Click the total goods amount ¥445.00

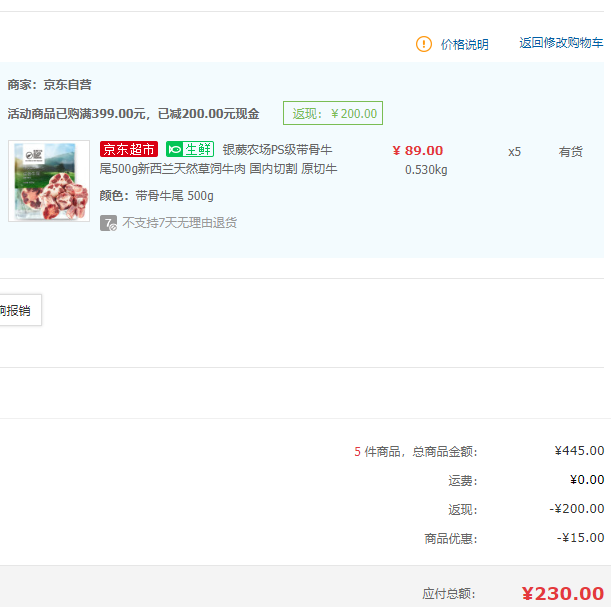tap(579, 451)
